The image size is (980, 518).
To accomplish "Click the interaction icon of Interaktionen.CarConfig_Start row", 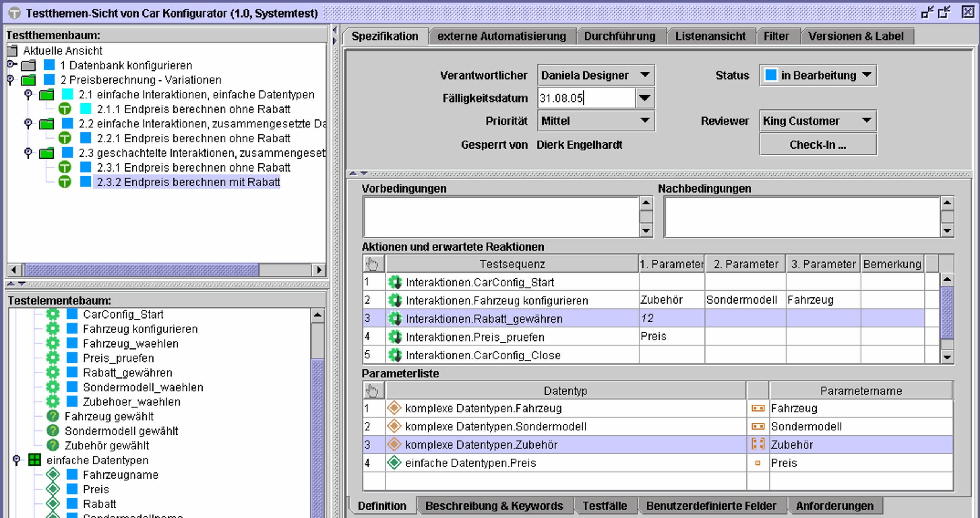I will click(x=395, y=282).
